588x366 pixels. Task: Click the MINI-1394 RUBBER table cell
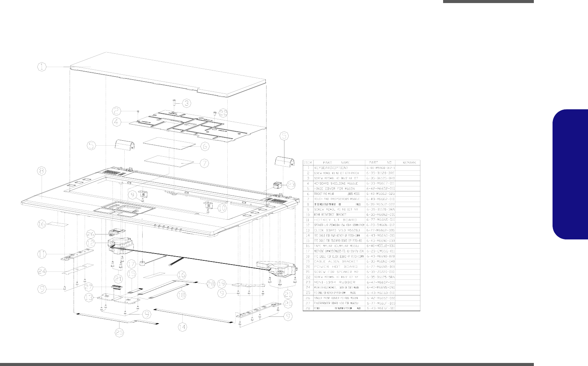339,282
